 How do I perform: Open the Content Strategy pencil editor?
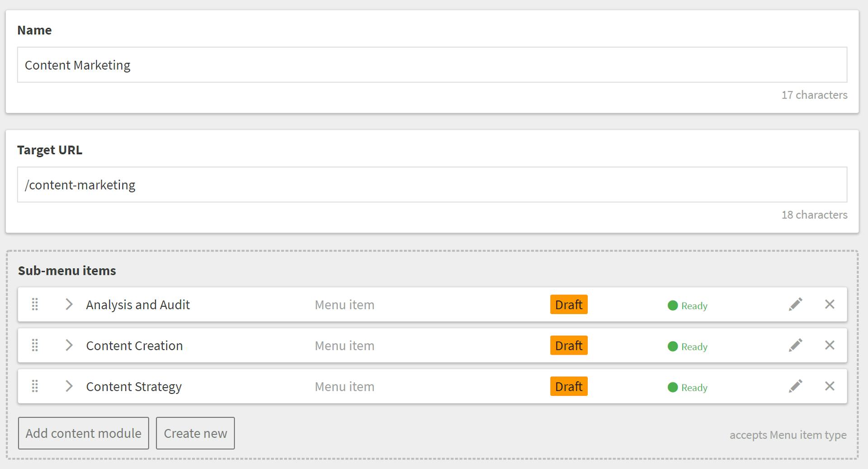[x=795, y=386]
